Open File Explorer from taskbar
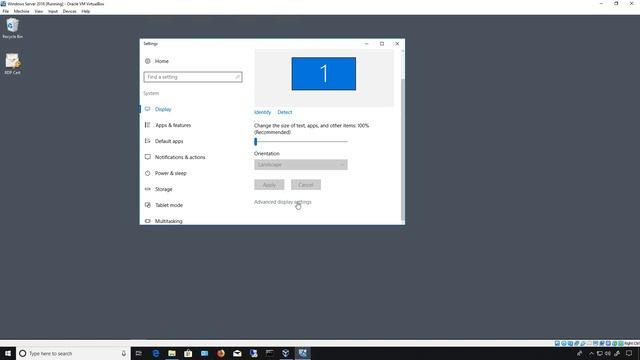This screenshot has width=640, height=360. (x=172, y=353)
